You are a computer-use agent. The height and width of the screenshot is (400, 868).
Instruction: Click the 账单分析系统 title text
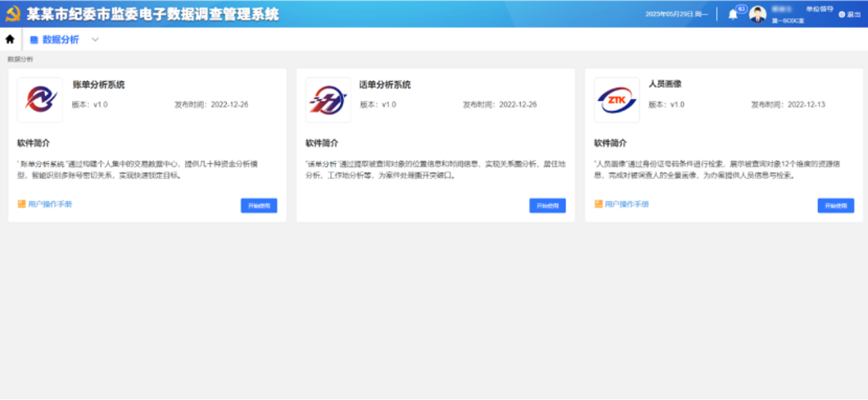98,84
